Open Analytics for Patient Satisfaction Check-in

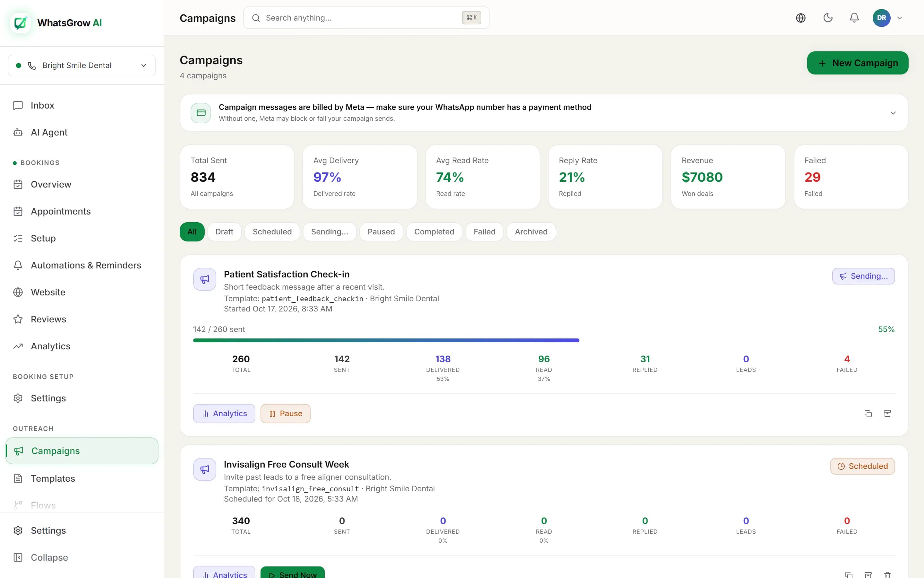coord(224,414)
